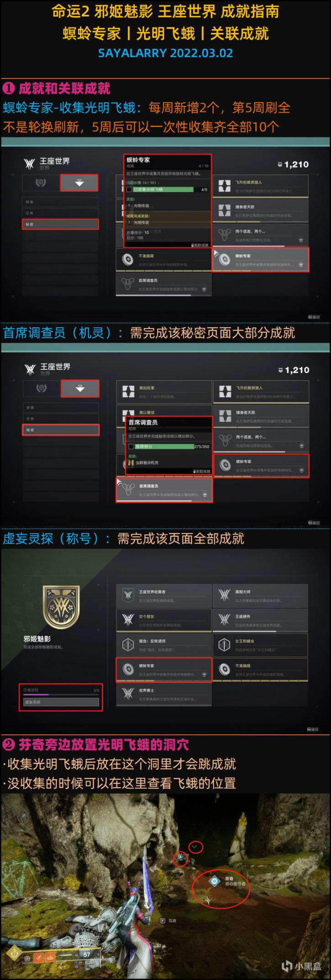Open the 真相大师 triumph tile

click(260, 596)
